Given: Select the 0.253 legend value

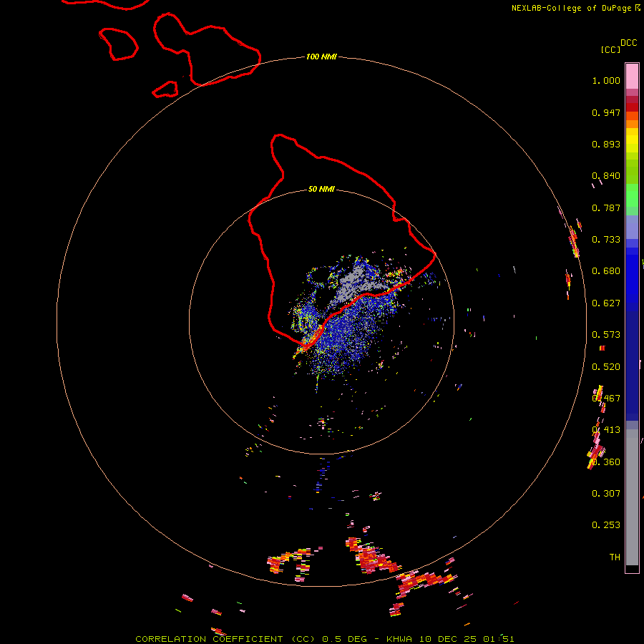Looking at the screenshot, I should [x=606, y=525].
